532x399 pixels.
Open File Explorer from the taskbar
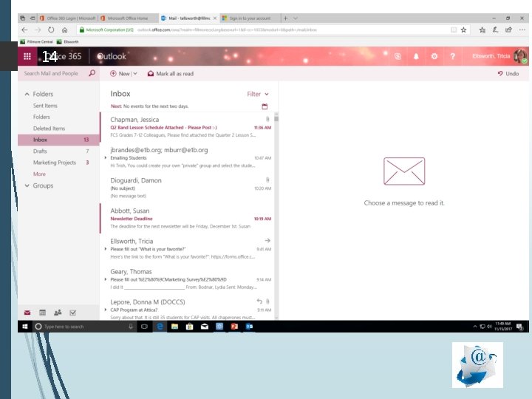pyautogui.click(x=174, y=327)
